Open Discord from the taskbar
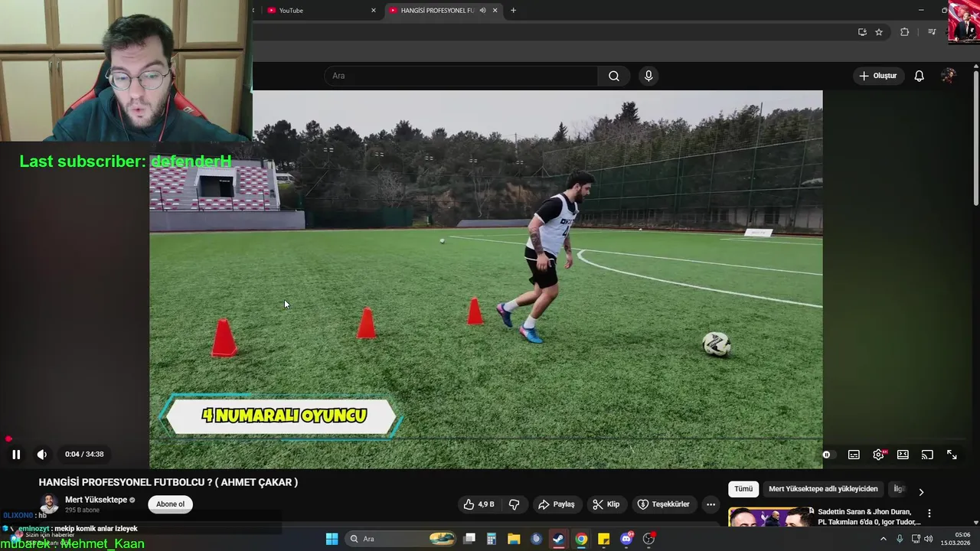The width and height of the screenshot is (980, 551). [626, 539]
